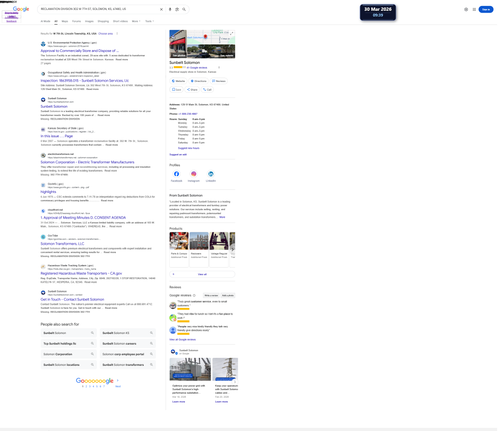The width and height of the screenshot is (500, 431).
Task: Click the Directions button
Action: tap(198, 81)
